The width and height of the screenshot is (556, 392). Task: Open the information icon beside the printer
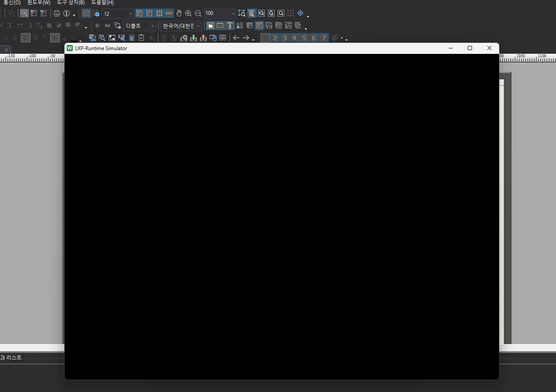coord(67,13)
